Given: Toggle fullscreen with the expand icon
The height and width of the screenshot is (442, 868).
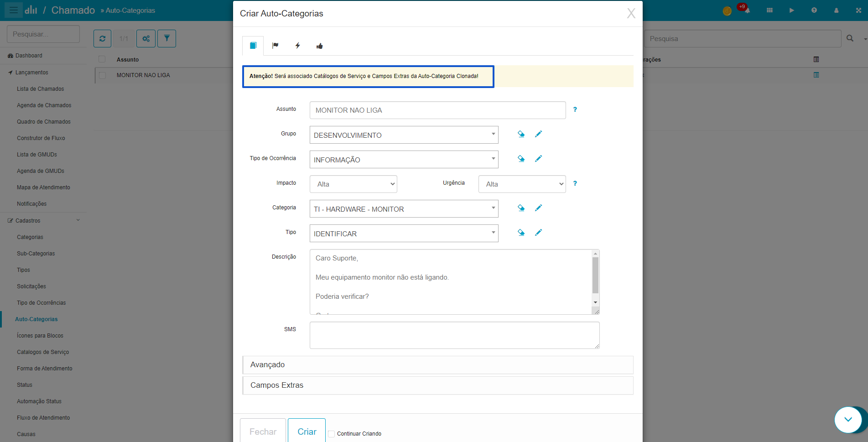Looking at the screenshot, I should (x=858, y=10).
